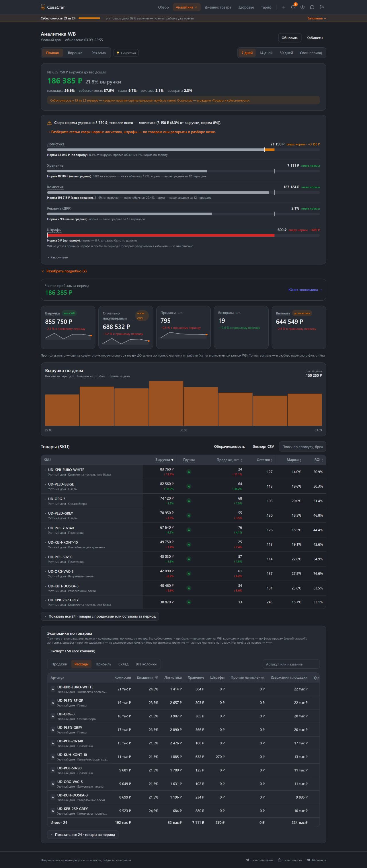
Task: Click Экспорт CSV above SKU table
Action: click(x=263, y=446)
